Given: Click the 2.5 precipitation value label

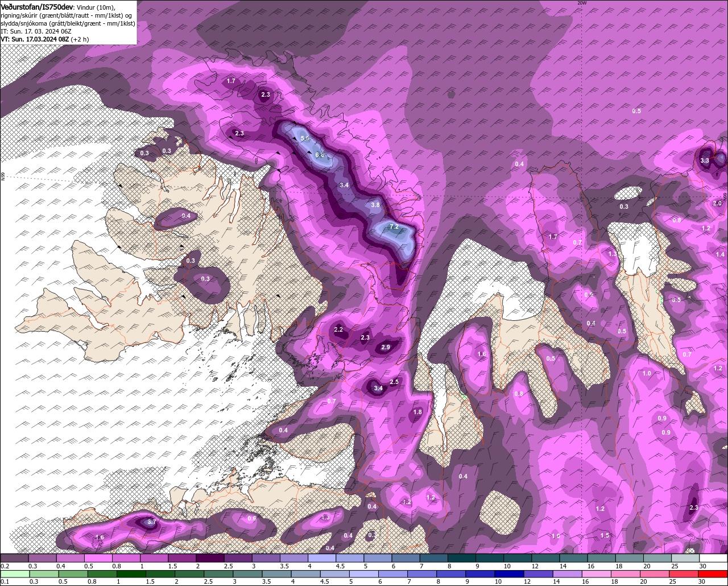Looking at the screenshot, I should (394, 382).
